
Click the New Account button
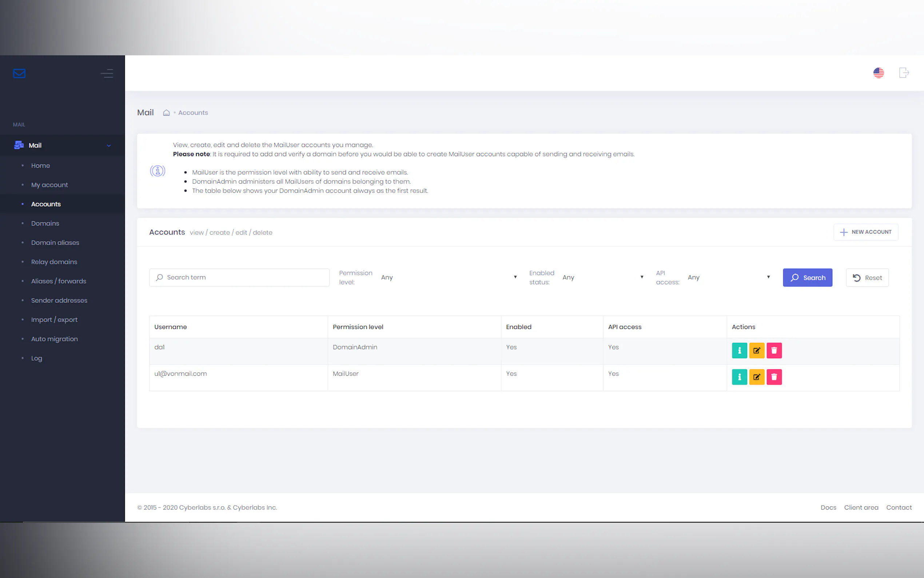click(x=865, y=232)
